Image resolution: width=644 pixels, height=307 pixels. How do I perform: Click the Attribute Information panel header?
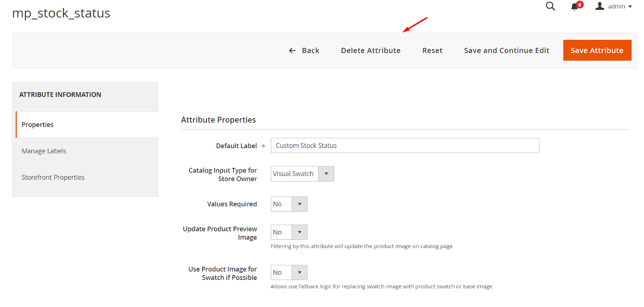pos(60,95)
